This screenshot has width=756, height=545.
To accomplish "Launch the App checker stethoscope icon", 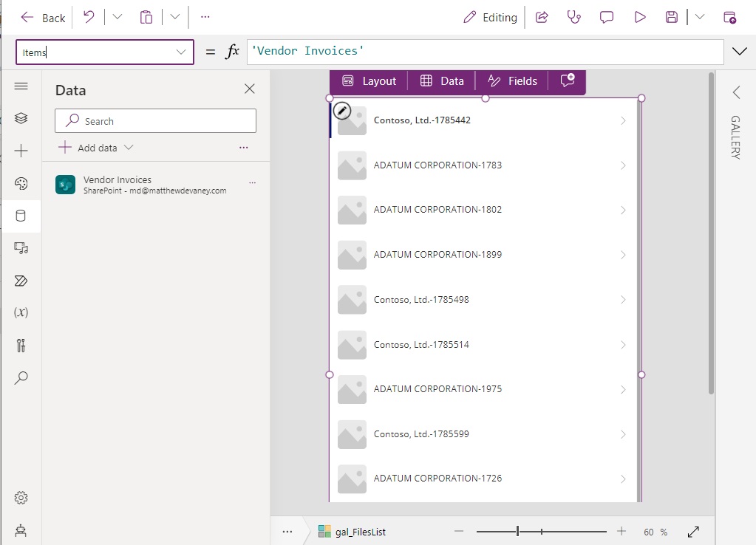I will [x=573, y=17].
